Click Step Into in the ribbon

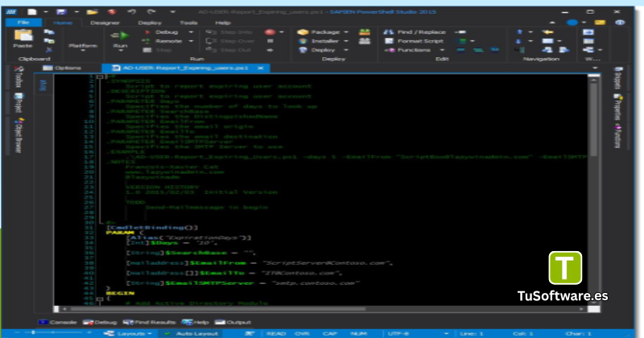coord(229,32)
